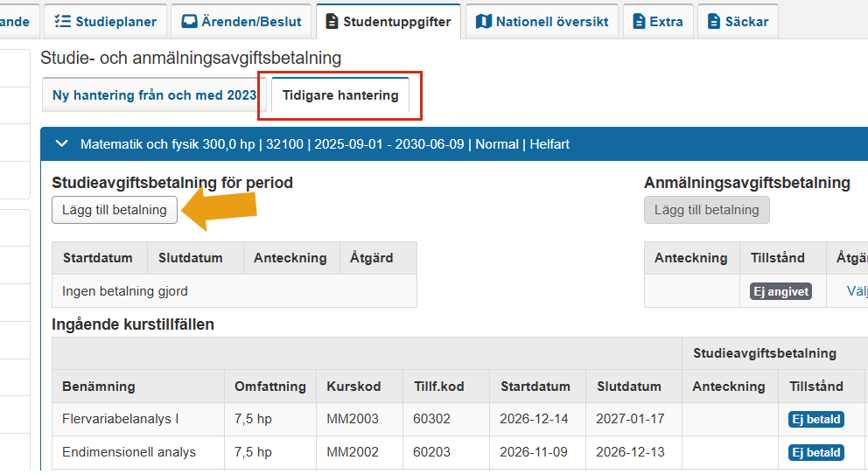Image resolution: width=868 pixels, height=474 pixels.
Task: Click the Extra document icon
Action: tap(639, 22)
